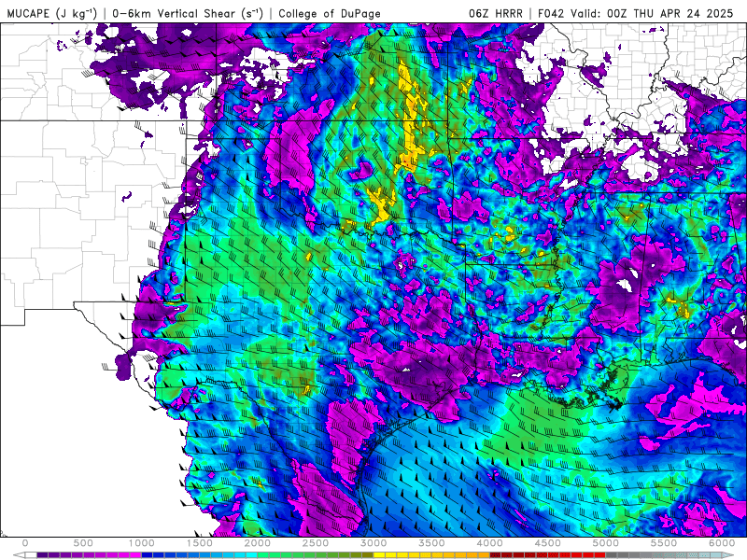
Task: Select the 5000 legend value
Action: (x=606, y=543)
